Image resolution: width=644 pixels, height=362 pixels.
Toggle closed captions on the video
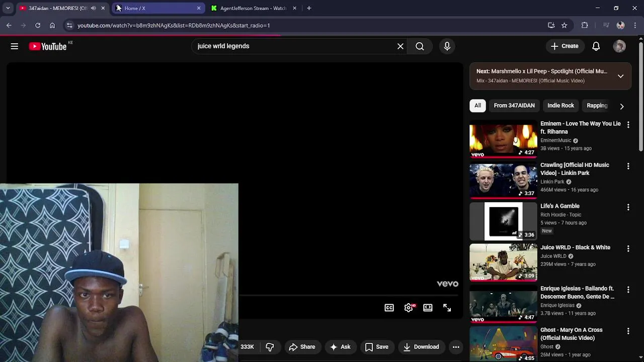(x=389, y=308)
